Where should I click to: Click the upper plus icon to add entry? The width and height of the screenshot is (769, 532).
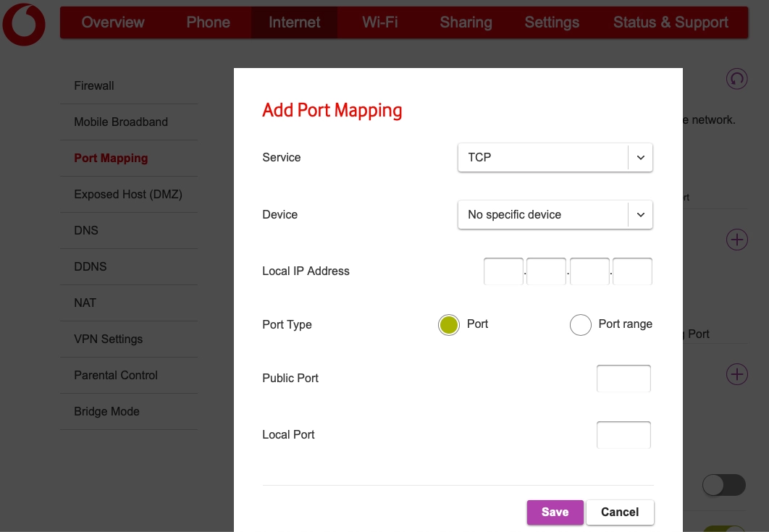click(736, 239)
